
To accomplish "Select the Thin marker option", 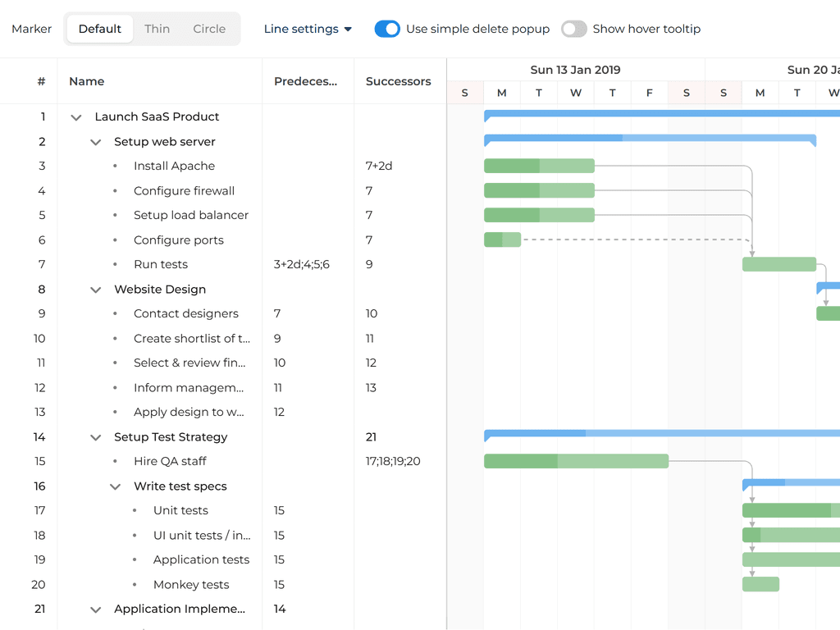I will tap(157, 29).
